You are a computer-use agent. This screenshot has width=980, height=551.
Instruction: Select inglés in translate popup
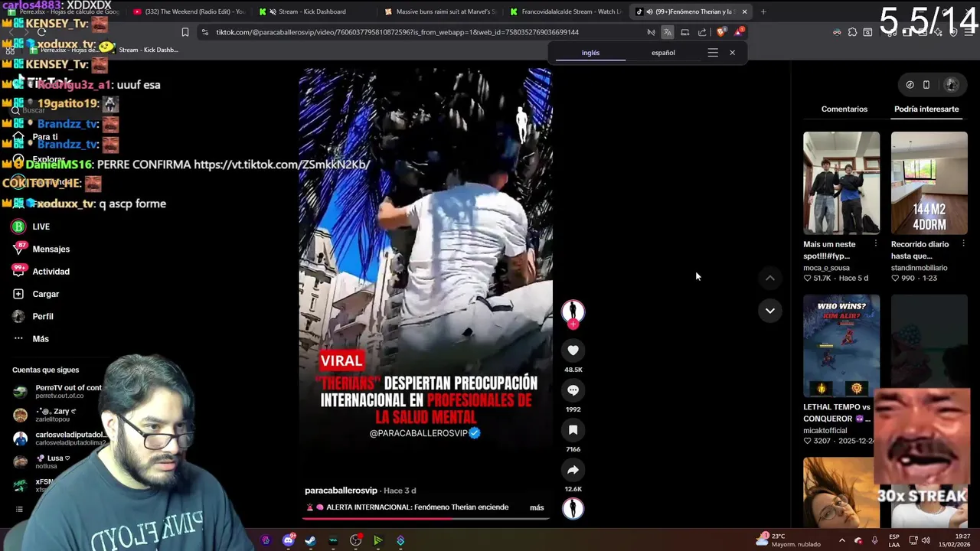pos(590,53)
